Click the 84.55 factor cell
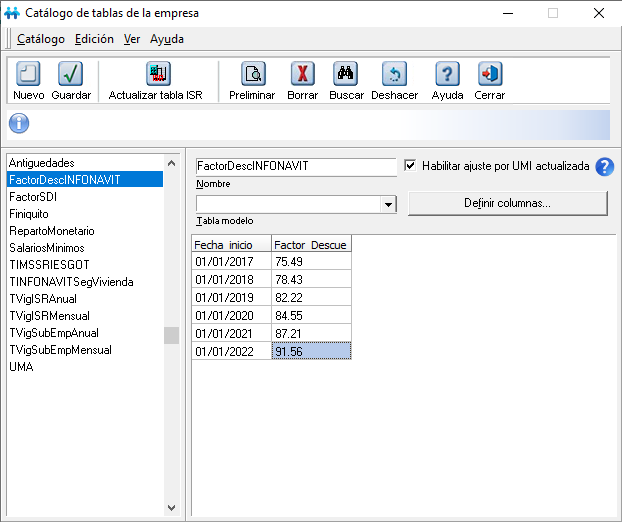This screenshot has height=522, width=622. 311,315
